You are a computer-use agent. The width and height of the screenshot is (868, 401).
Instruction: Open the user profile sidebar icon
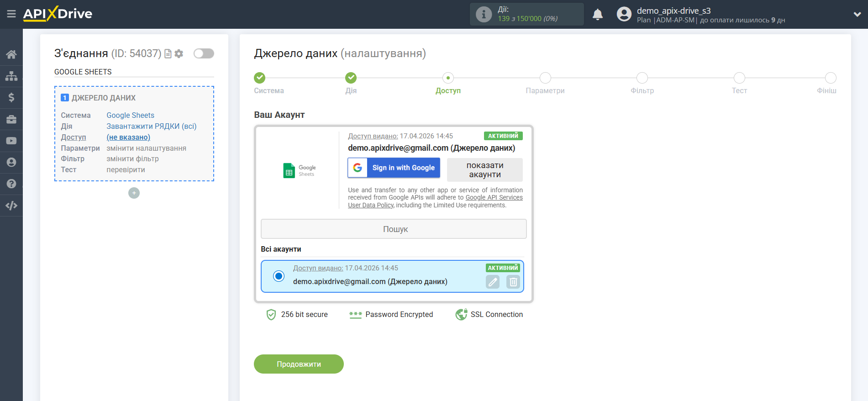click(11, 162)
